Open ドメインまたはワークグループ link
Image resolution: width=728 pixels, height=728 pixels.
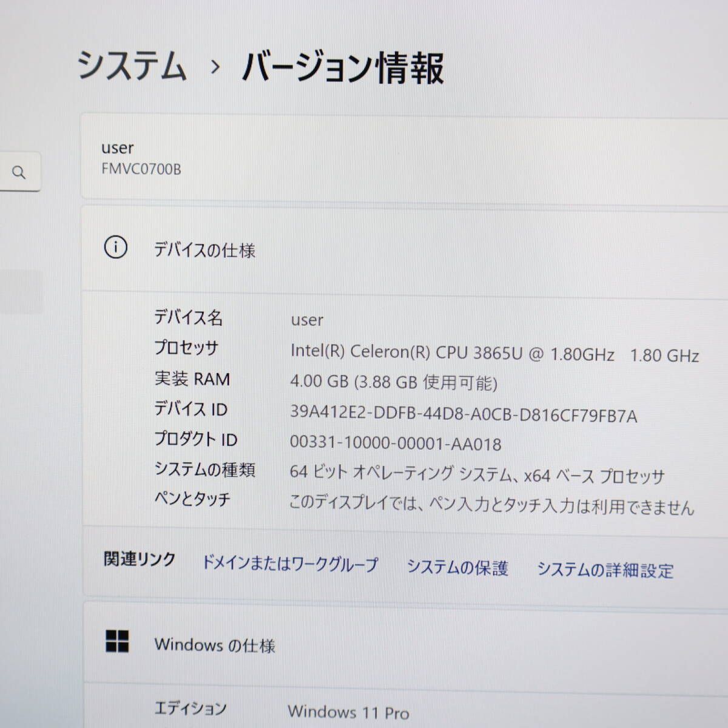coord(289,564)
